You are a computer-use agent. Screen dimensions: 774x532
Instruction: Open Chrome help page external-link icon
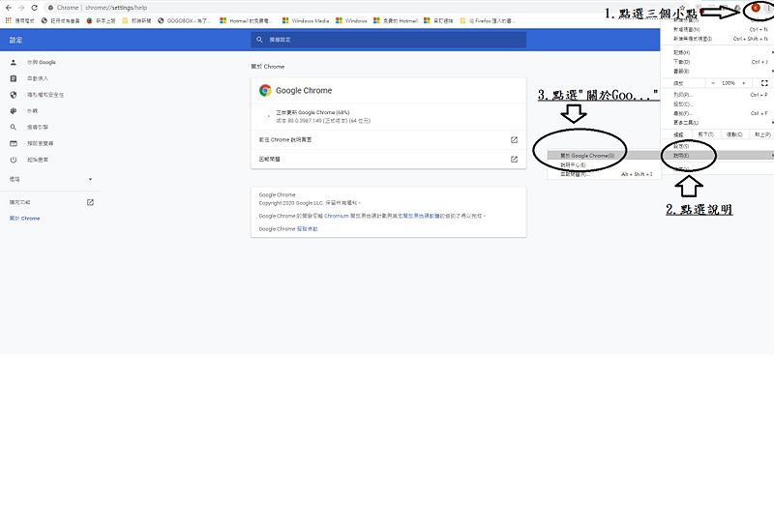(514, 140)
